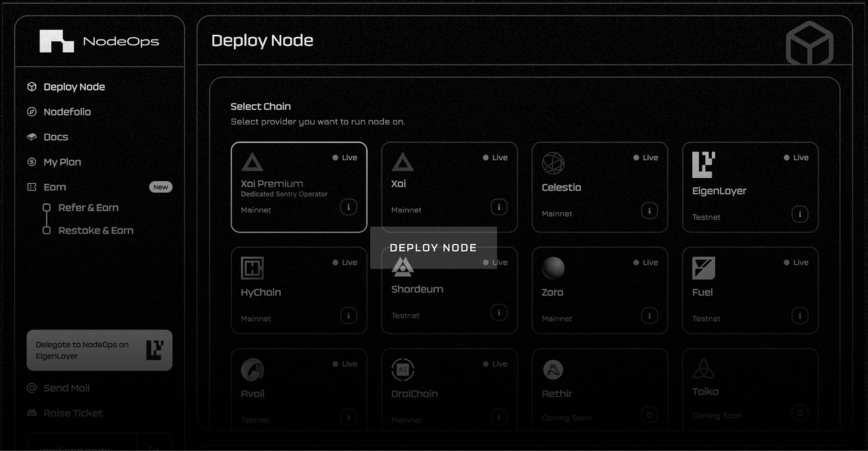
Task: Click the Discord icon next to Raise Ticket
Action: coord(32,413)
